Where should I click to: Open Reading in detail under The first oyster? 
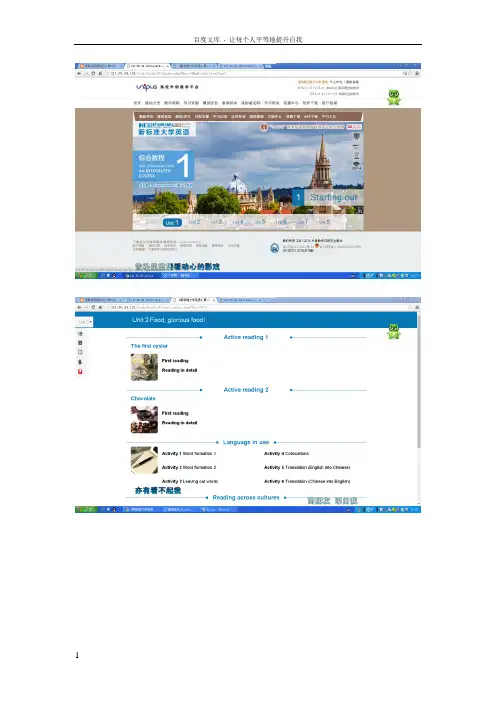point(180,370)
